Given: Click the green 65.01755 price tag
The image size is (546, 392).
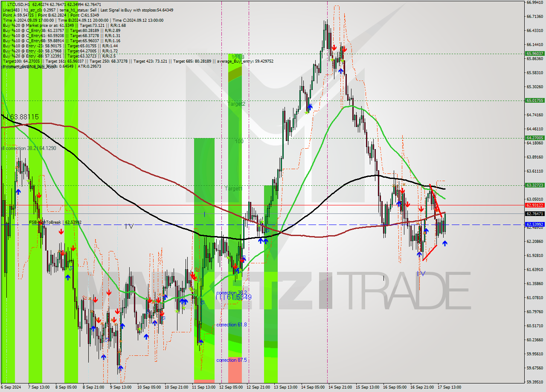Looking at the screenshot, I should click(x=535, y=101).
